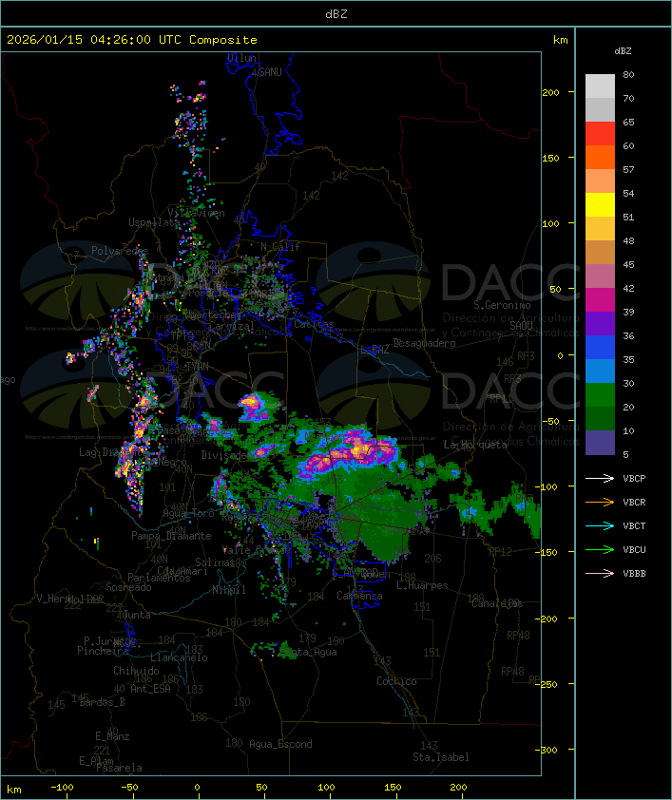Select the royal blue 35-36 dBZ swatch
This screenshot has width=672, height=800.
(x=600, y=347)
